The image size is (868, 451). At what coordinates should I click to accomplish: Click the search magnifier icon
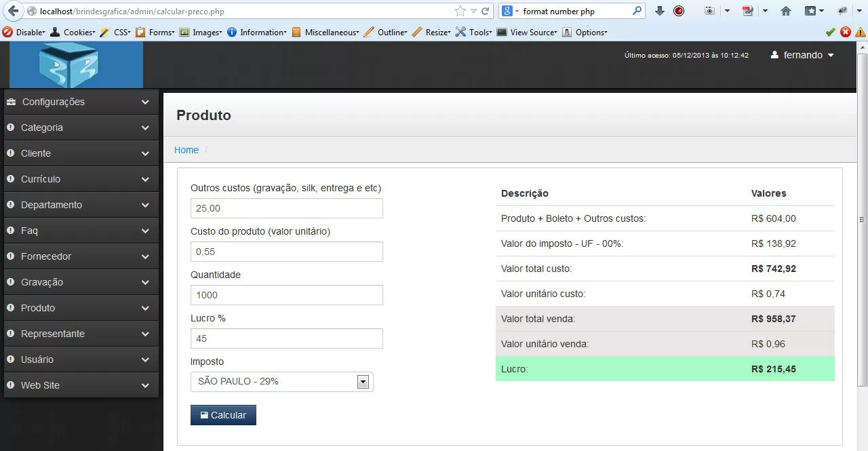point(637,11)
